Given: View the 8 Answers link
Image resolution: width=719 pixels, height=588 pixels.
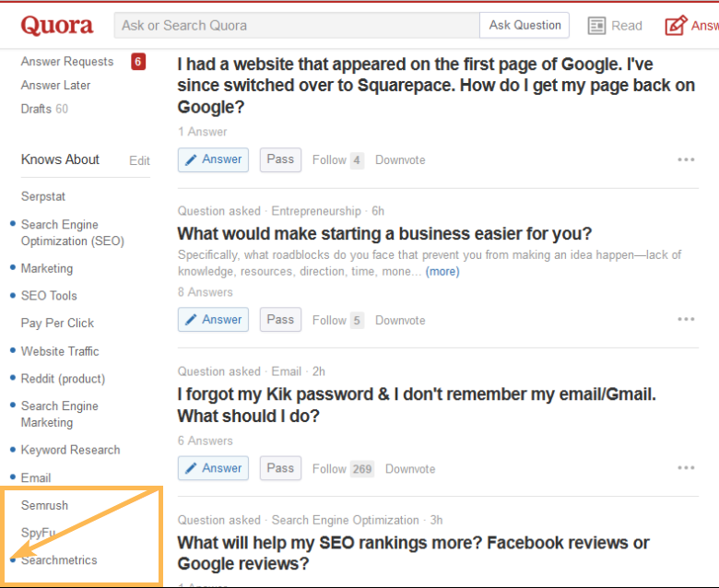Looking at the screenshot, I should (205, 292).
